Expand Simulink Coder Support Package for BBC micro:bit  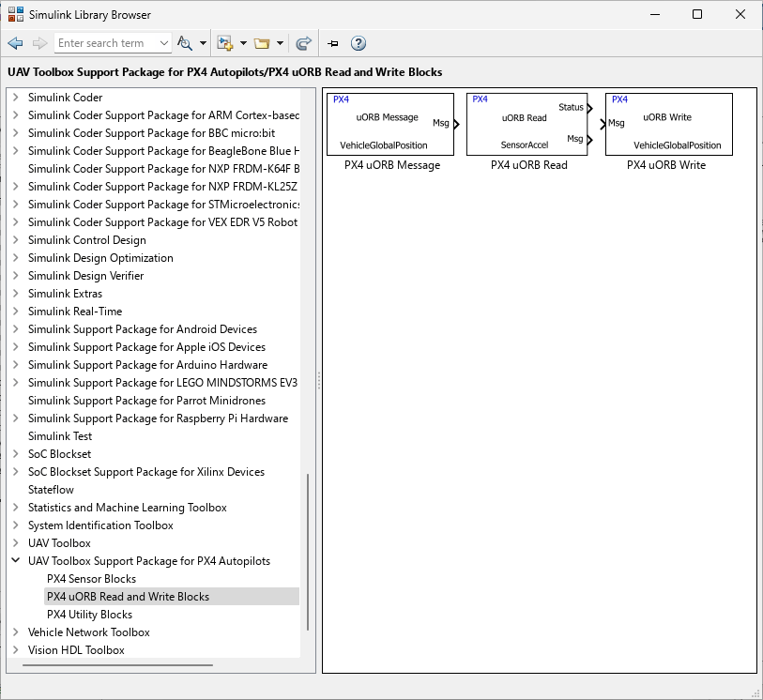16,133
